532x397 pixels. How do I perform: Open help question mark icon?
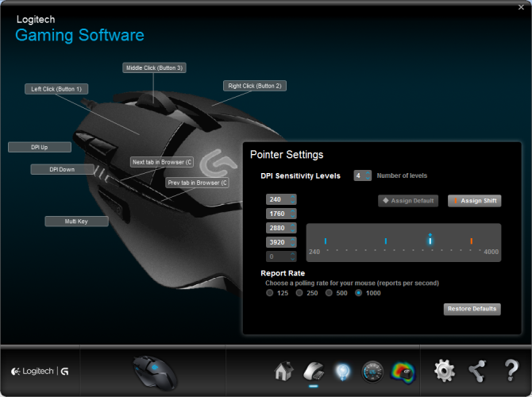pyautogui.click(x=511, y=371)
